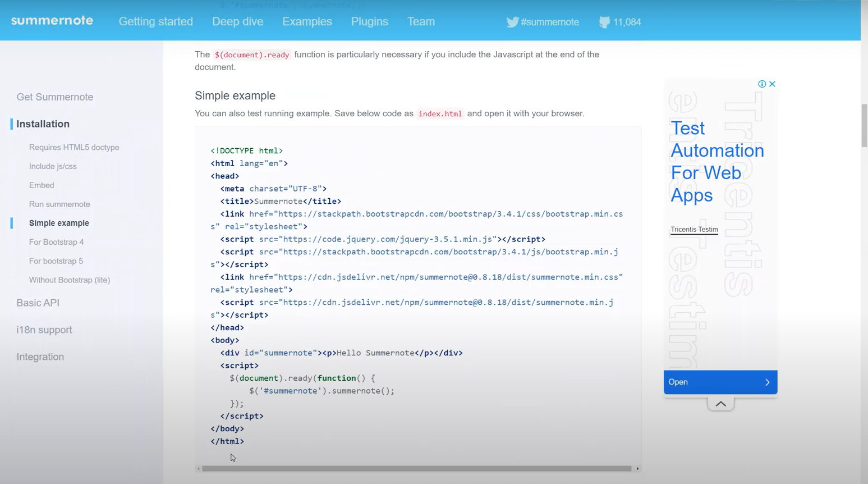Open Basic API in the sidebar
This screenshot has width=868, height=484.
[x=38, y=303]
